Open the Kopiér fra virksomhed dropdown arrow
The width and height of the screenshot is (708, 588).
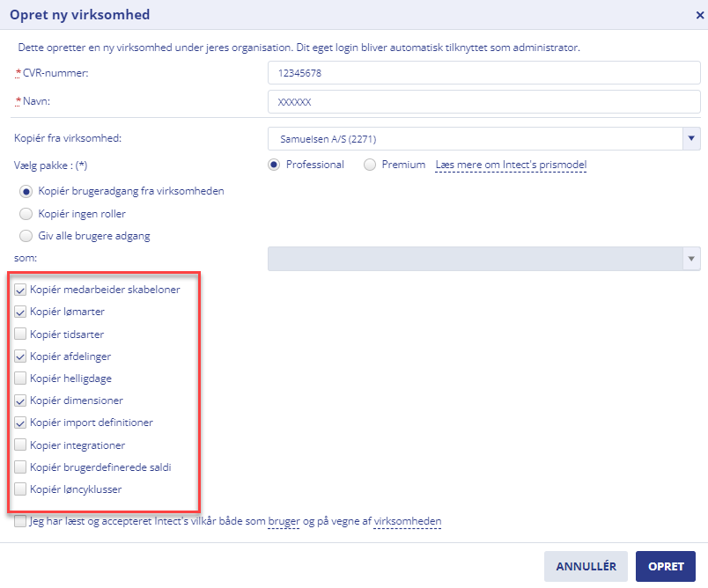coord(691,138)
